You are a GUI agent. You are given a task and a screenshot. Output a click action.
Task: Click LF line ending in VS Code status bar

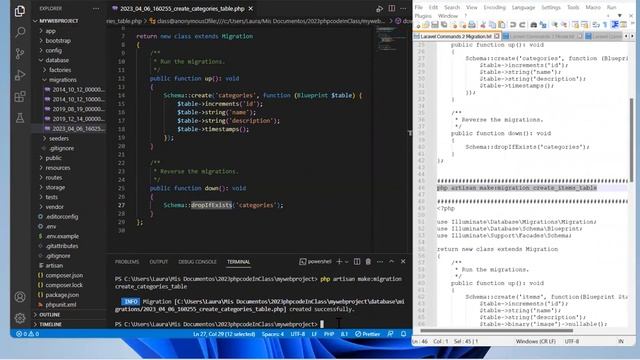coord(314,334)
